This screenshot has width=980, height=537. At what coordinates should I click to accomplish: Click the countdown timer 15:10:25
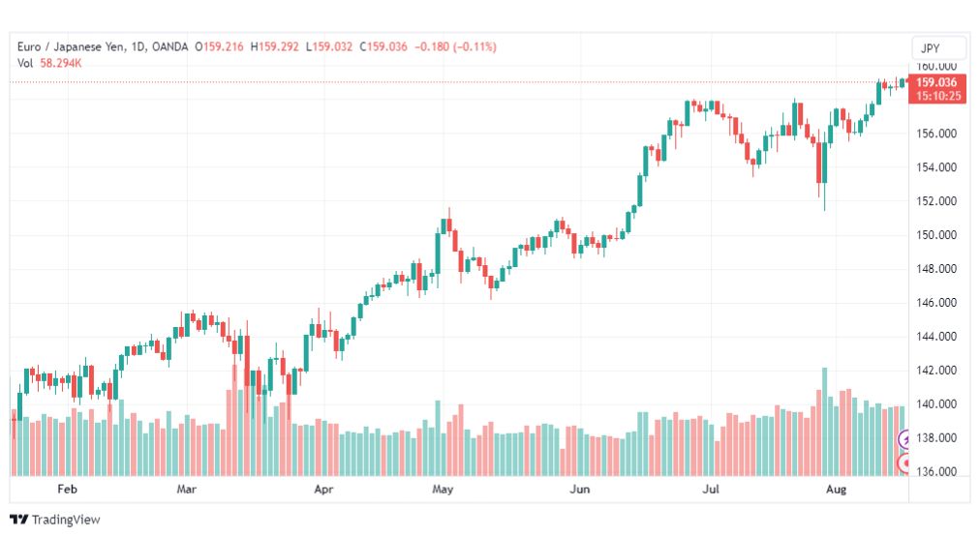936,96
